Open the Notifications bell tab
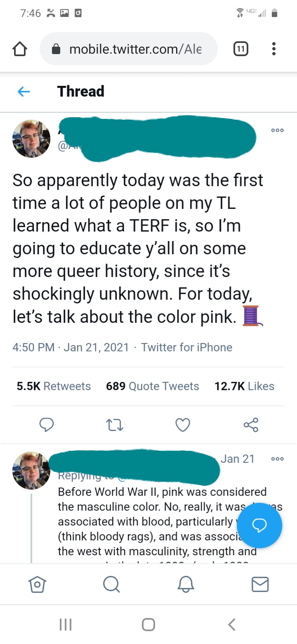This screenshot has height=644, width=297. 186,584
